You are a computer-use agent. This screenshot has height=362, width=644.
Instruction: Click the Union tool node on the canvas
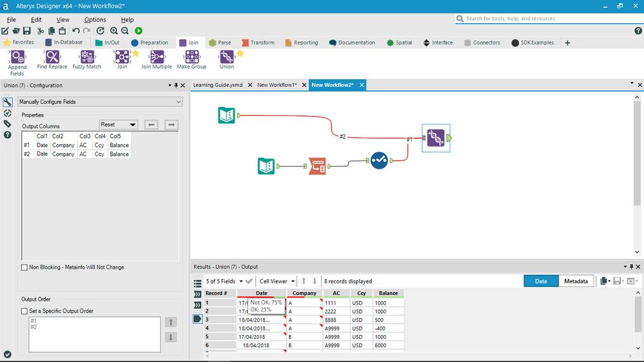pos(436,138)
